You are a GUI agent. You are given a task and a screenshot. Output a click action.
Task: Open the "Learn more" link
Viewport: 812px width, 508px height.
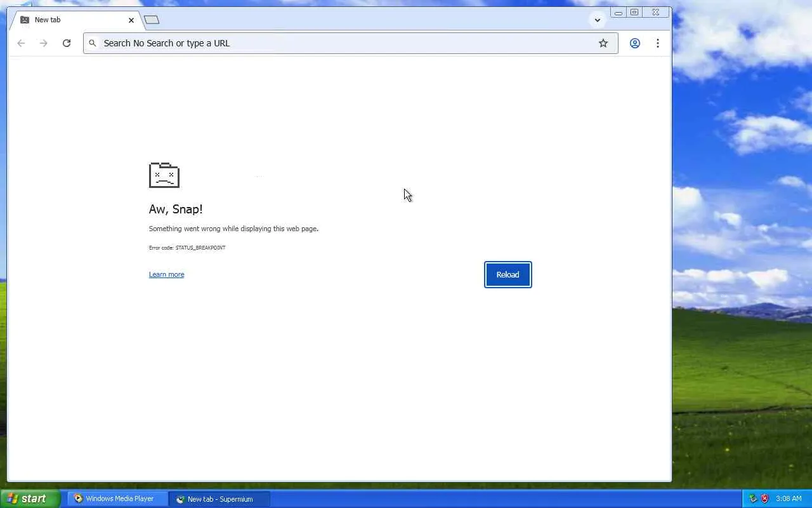(x=166, y=274)
